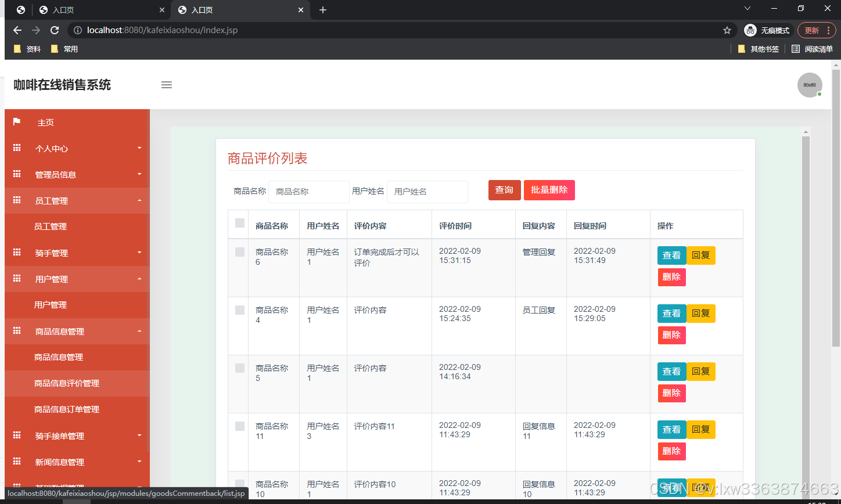Click the hamburger menu icon
Image resolution: width=841 pixels, height=504 pixels.
coord(167,85)
